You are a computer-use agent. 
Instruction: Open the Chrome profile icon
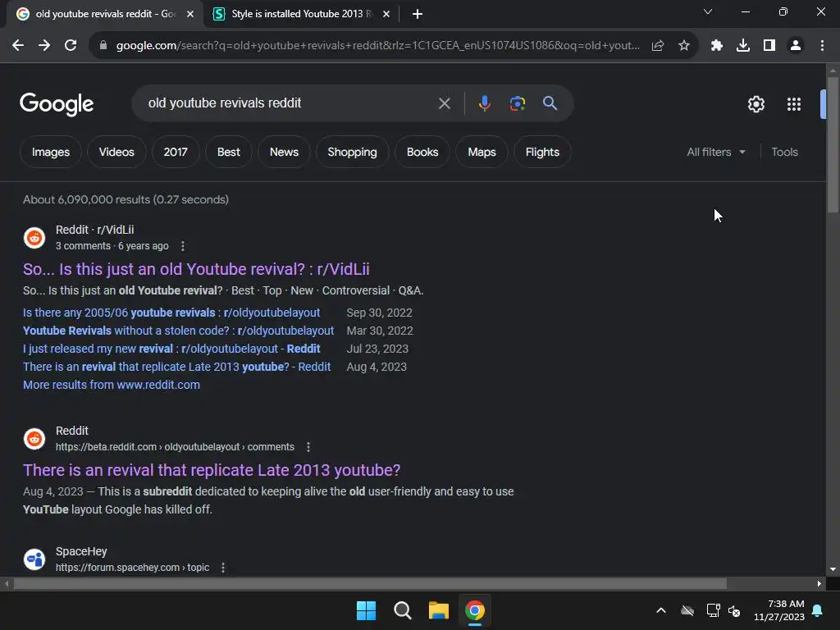coord(796,46)
